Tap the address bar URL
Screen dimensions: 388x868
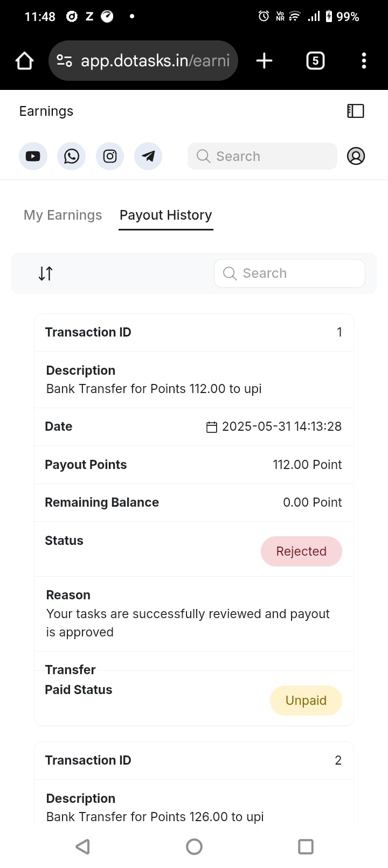(x=155, y=61)
